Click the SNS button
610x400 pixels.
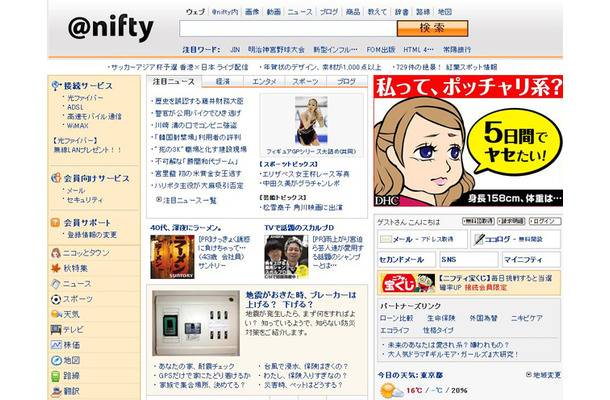click(x=468, y=260)
